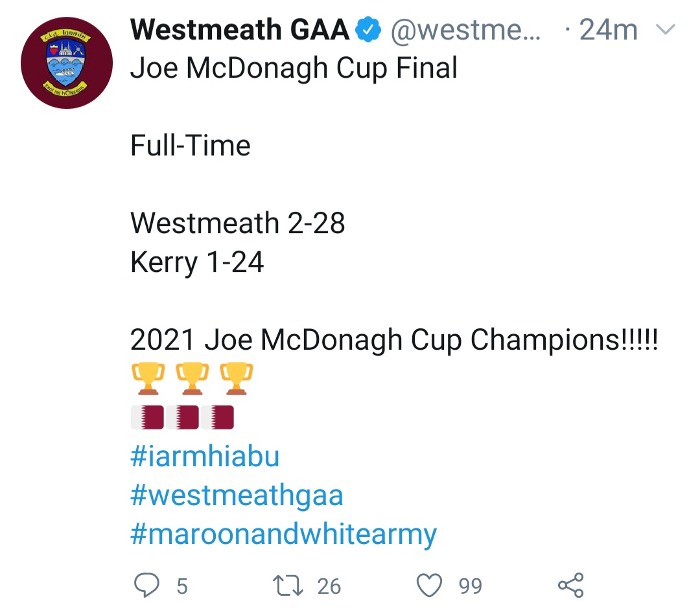Open the share icon menu

(x=571, y=585)
